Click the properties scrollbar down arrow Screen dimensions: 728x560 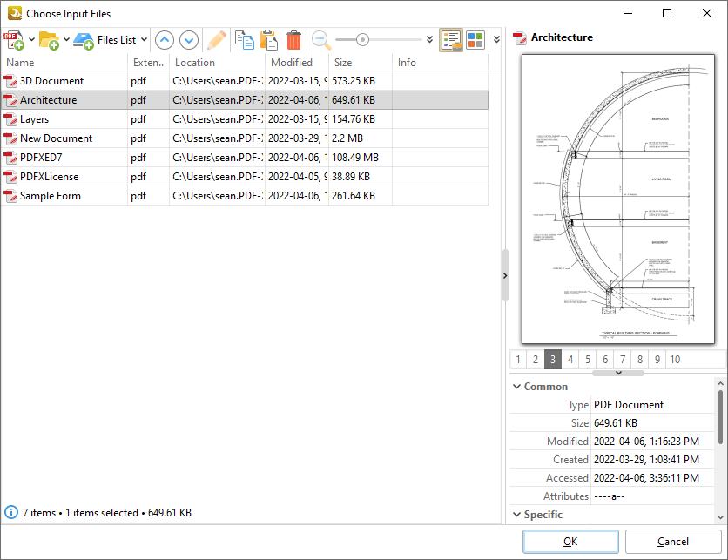coord(720,517)
